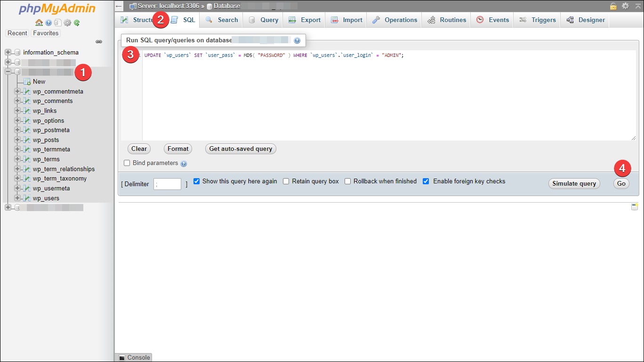The width and height of the screenshot is (644, 362).
Task: Click the wp_termmeta table icon
Action: tap(27, 149)
